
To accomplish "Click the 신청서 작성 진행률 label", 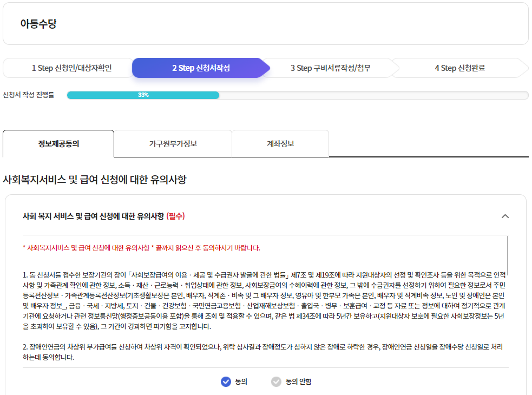I will (x=29, y=95).
